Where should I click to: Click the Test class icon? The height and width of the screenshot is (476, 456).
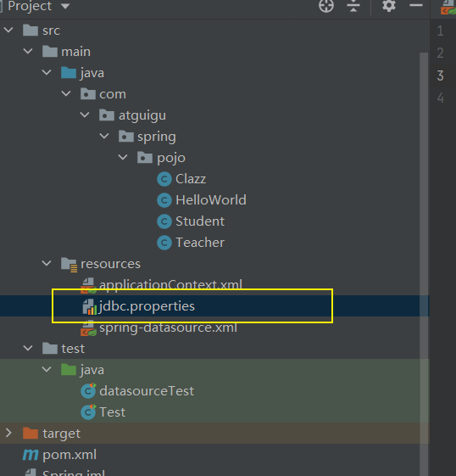[88, 412]
